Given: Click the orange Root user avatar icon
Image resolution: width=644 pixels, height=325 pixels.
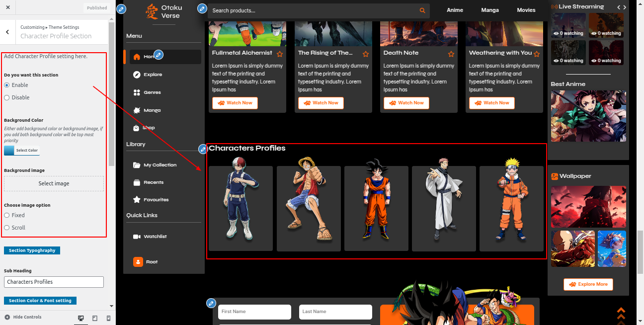Looking at the screenshot, I should (138, 262).
